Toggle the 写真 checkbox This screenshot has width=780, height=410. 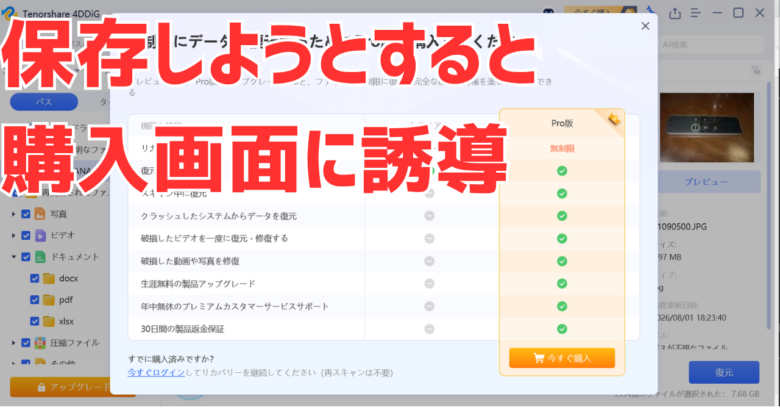[x=26, y=214]
